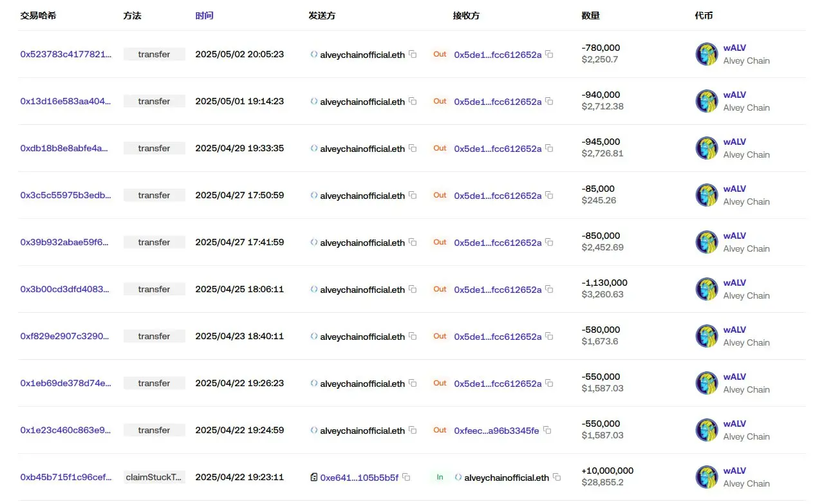Open transaction 0x523783c4177821...
Screen dimensions: 824x504
pos(66,55)
